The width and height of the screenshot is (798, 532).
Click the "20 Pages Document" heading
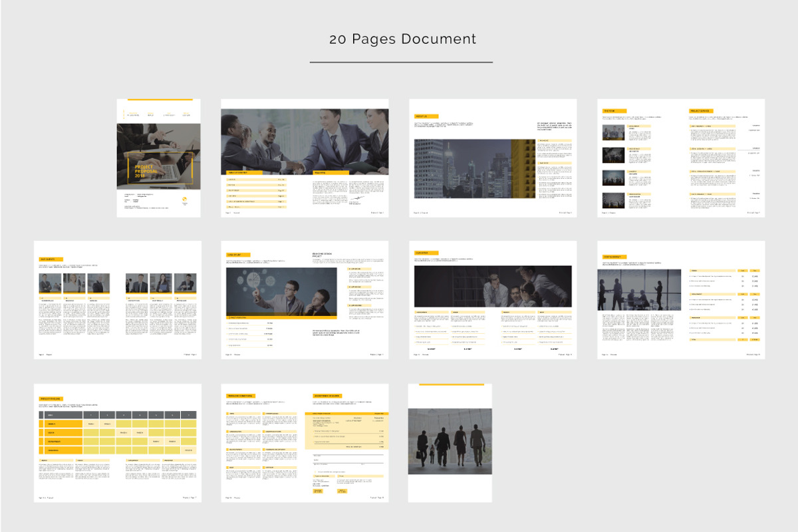403,39
